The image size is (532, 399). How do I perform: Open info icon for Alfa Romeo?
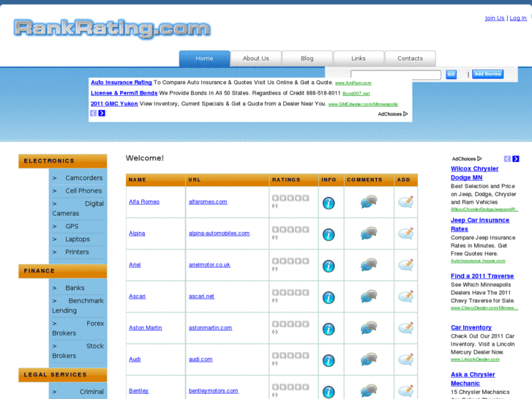point(329,203)
